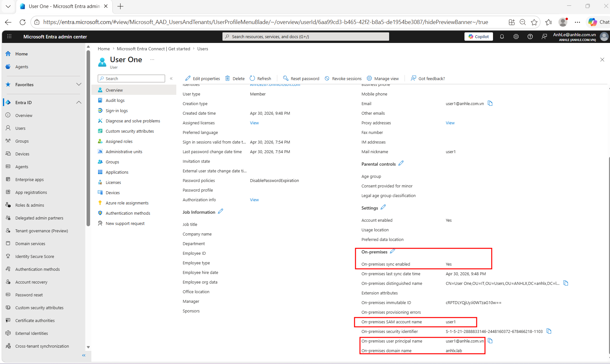Close the User One browser tab
This screenshot has height=364, width=610.
(x=106, y=6)
